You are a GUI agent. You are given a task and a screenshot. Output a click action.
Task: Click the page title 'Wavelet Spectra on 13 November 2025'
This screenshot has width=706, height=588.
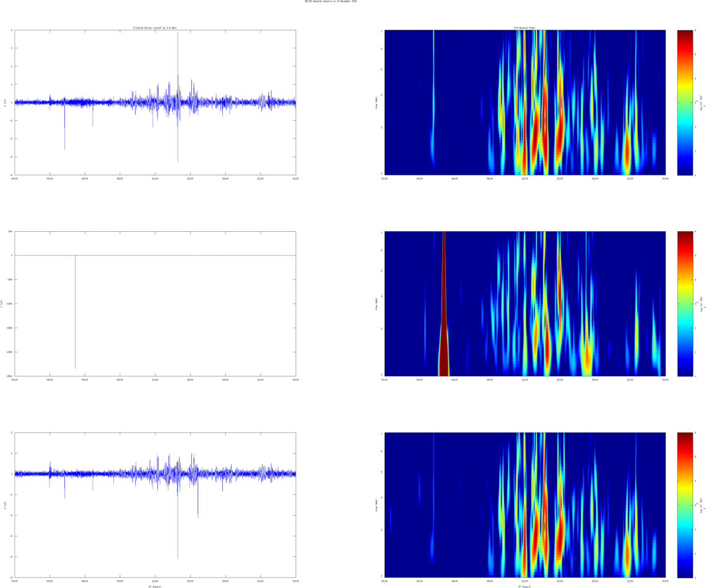coord(331,1)
